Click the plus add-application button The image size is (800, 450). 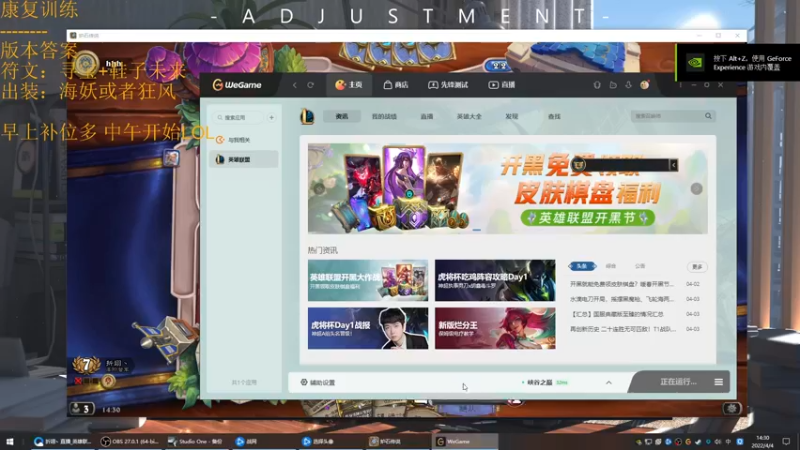(x=271, y=117)
